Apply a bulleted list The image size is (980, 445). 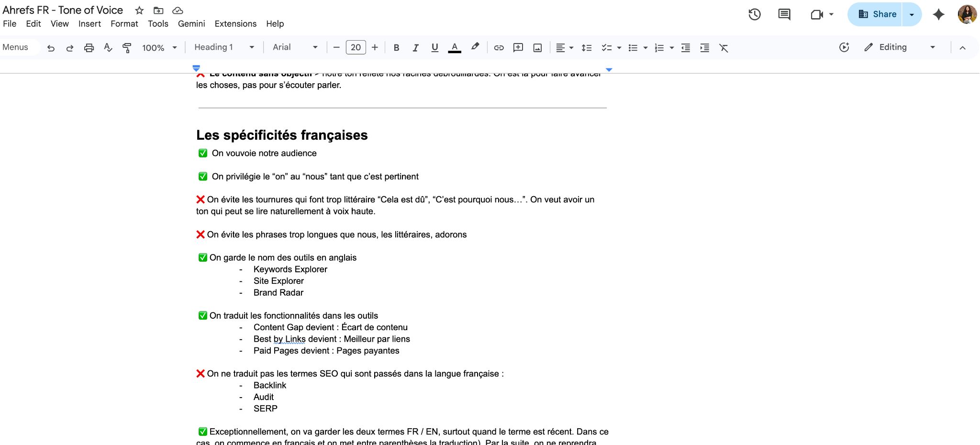coord(633,48)
